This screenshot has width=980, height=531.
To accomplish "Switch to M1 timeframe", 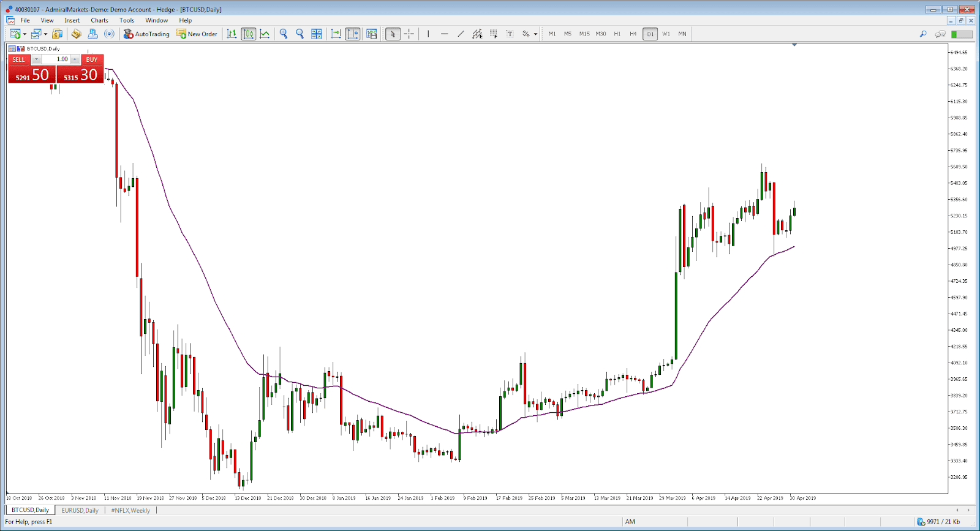I will 552,34.
